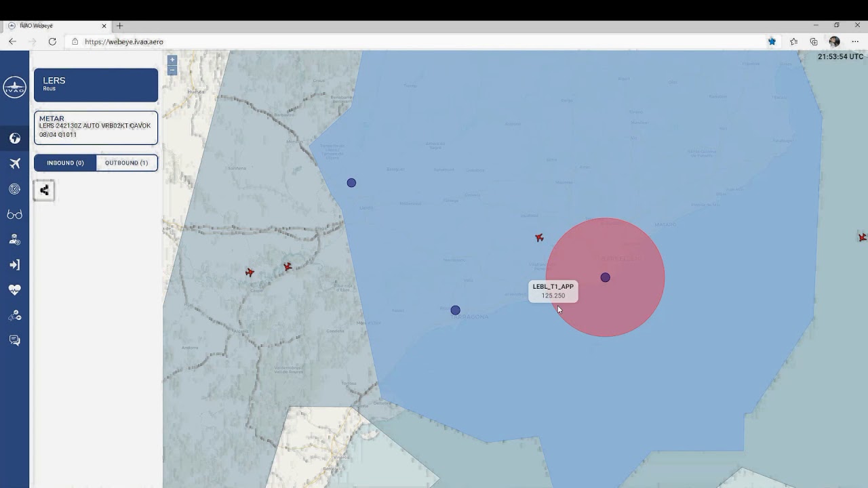Viewport: 868px width, 488px height.
Task: Zoom in the map with plus button
Action: 172,60
